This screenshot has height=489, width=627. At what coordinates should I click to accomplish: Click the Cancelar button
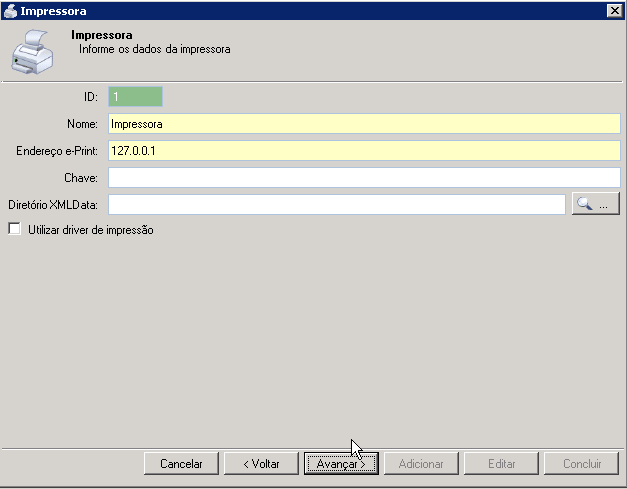pos(181,463)
